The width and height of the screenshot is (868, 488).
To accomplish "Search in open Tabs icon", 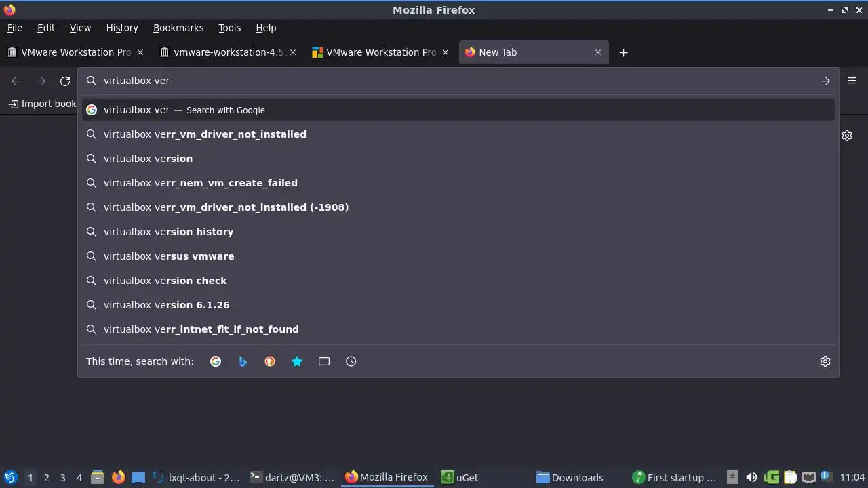I will point(324,361).
